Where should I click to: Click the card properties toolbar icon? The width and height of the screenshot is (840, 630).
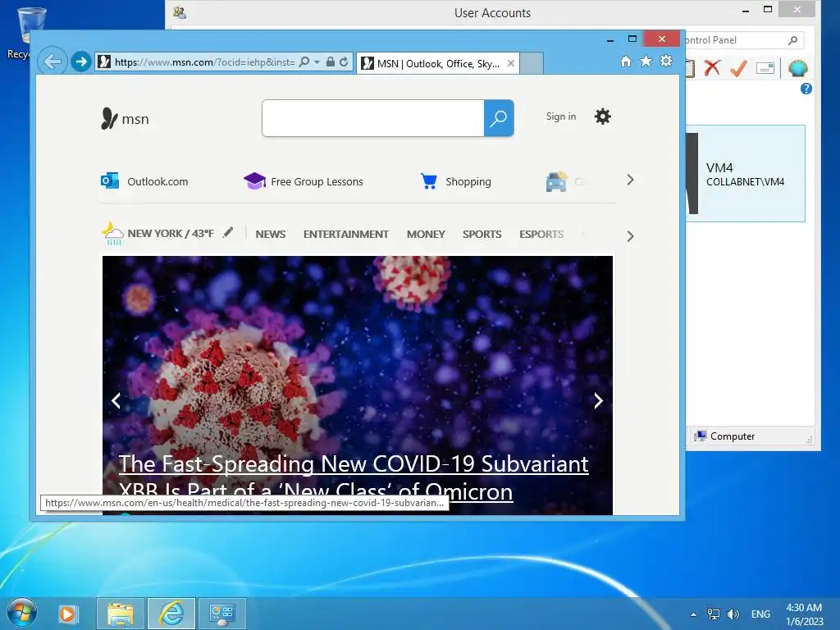click(765, 68)
